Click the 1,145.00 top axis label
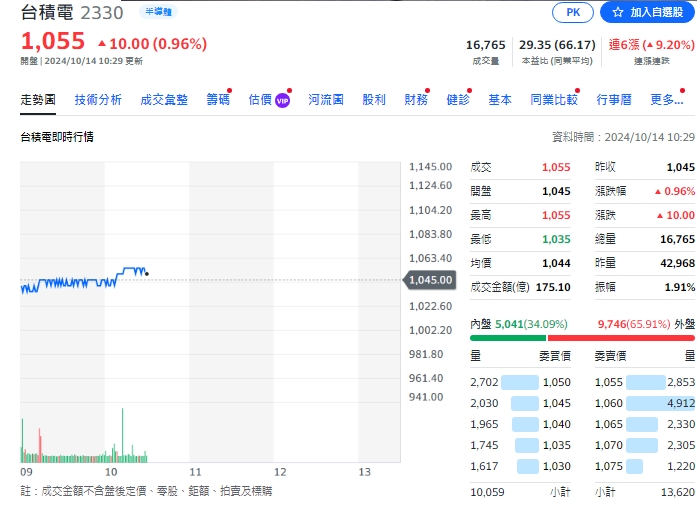 pyautogui.click(x=430, y=167)
